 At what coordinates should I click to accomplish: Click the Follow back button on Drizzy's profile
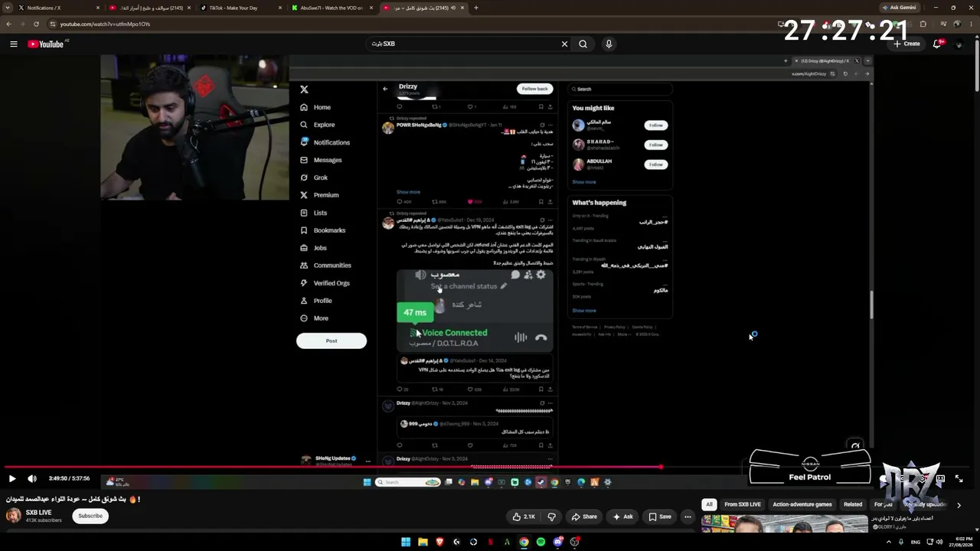[534, 89]
